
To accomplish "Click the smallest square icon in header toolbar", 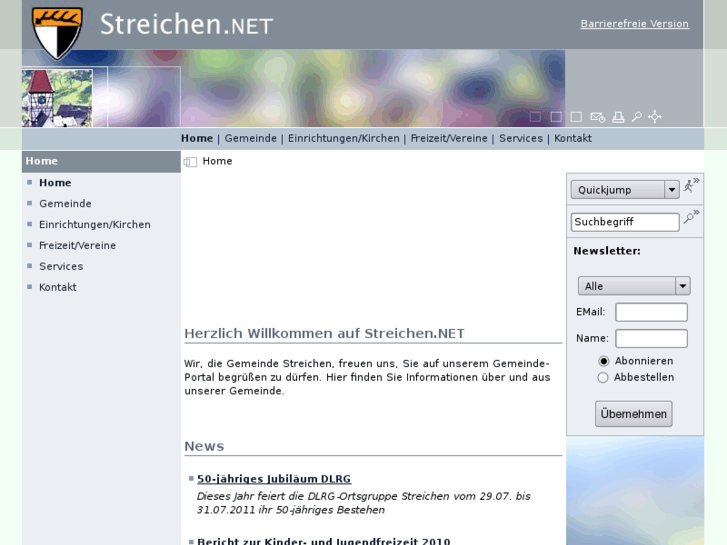I will pyautogui.click(x=535, y=117).
